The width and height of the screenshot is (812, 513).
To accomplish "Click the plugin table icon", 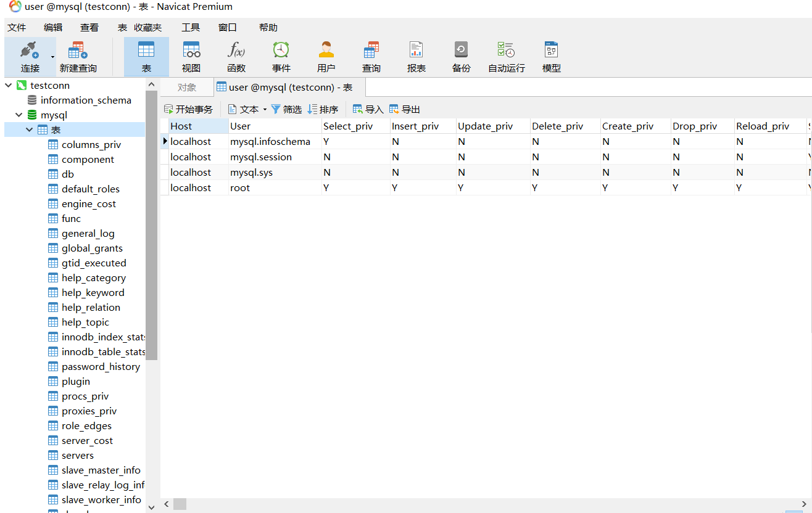I will 53,381.
